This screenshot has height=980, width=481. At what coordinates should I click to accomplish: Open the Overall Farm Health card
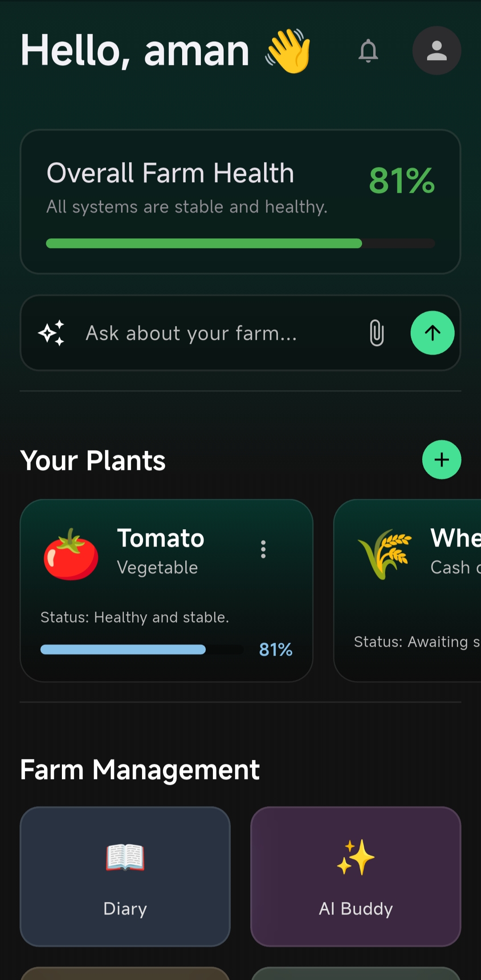click(x=240, y=202)
